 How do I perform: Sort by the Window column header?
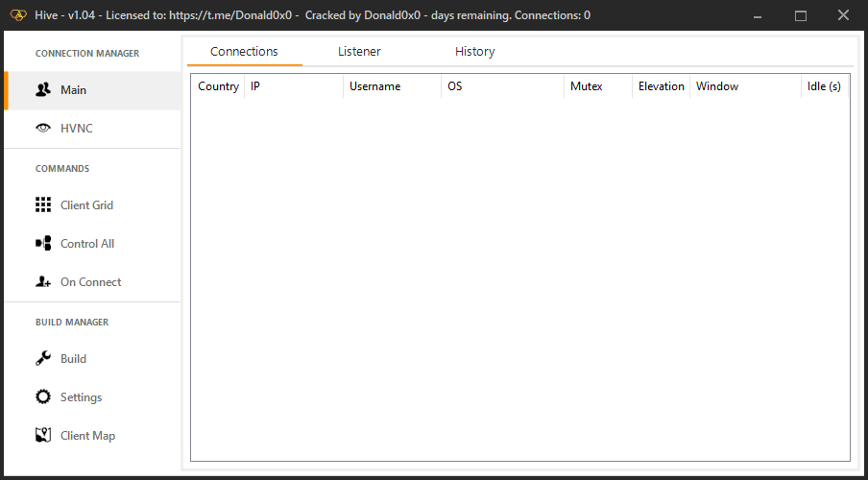coord(717,86)
